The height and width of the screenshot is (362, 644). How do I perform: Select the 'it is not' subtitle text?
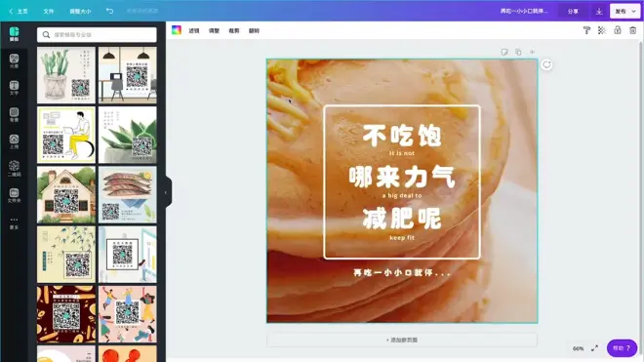(x=402, y=153)
